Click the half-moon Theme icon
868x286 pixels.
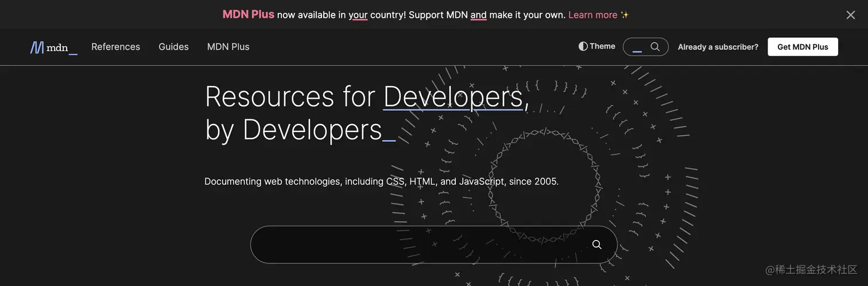pyautogui.click(x=583, y=47)
